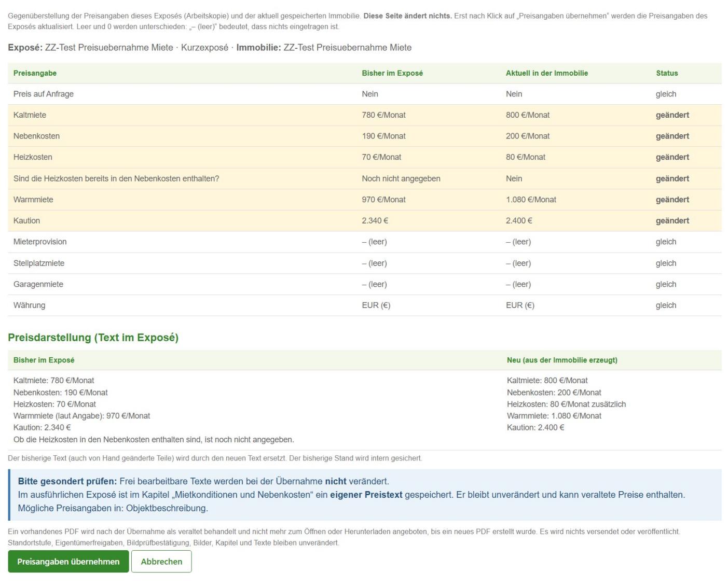Click the Bitte gesondert prüfen notice
Image resolution: width=728 pixels, height=586 pixels.
pos(365,495)
